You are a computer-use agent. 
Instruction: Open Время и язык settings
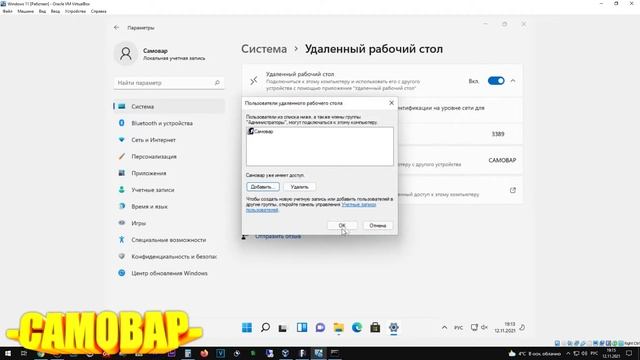coord(169,207)
